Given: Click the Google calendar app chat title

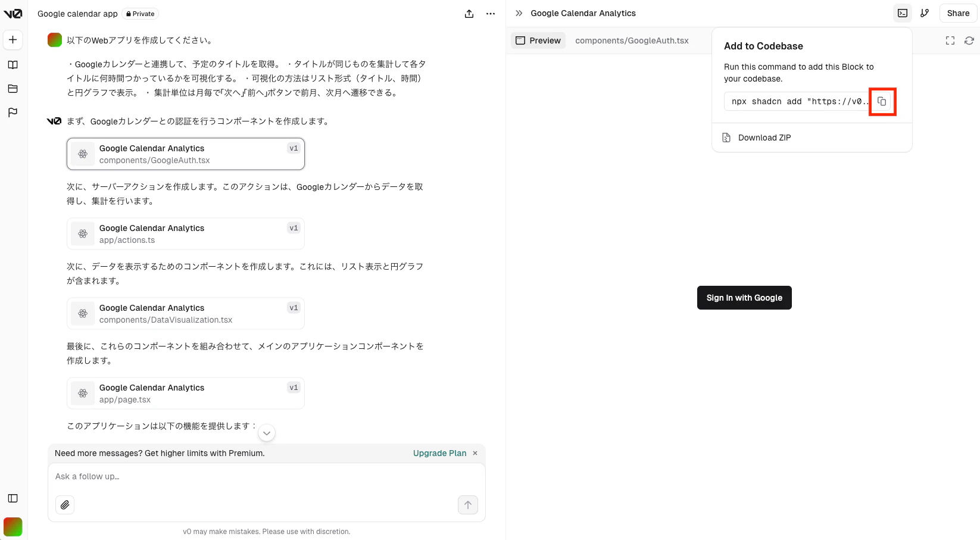Looking at the screenshot, I should [77, 14].
